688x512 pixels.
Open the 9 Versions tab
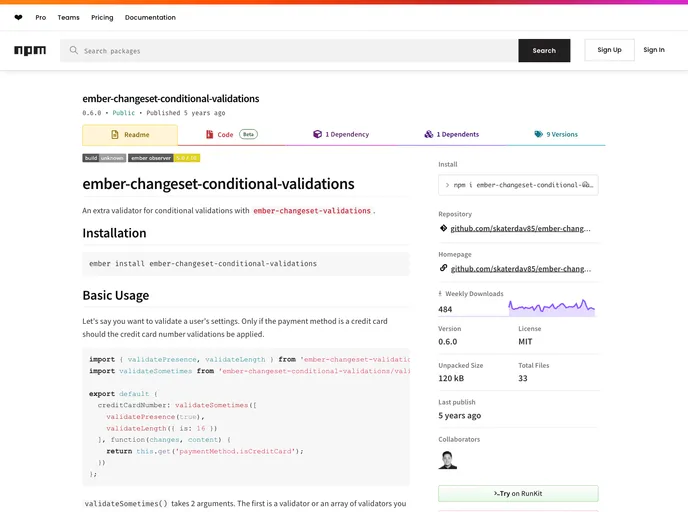(556, 134)
